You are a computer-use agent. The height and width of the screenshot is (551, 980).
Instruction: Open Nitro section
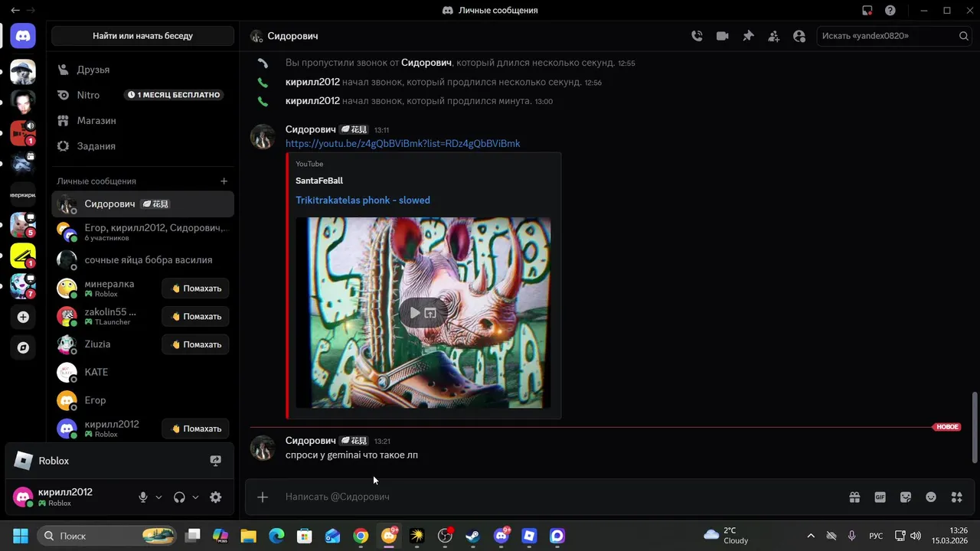tap(142, 95)
